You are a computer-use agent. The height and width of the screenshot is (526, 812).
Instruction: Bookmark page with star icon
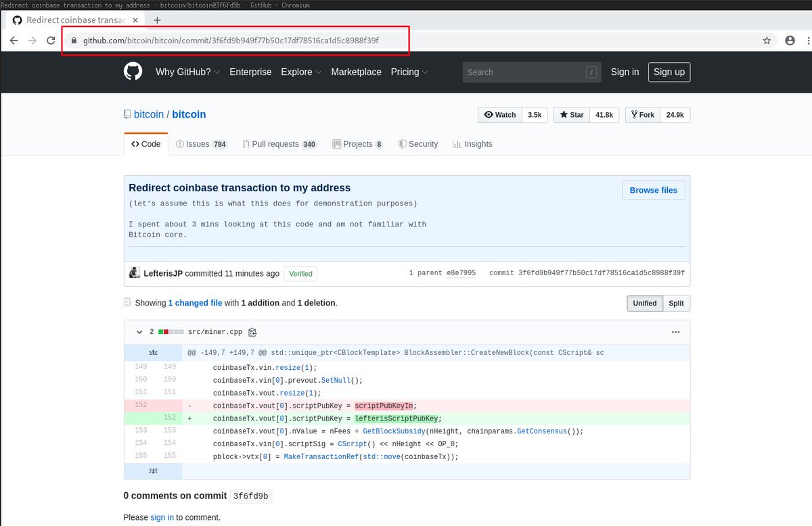coord(767,41)
